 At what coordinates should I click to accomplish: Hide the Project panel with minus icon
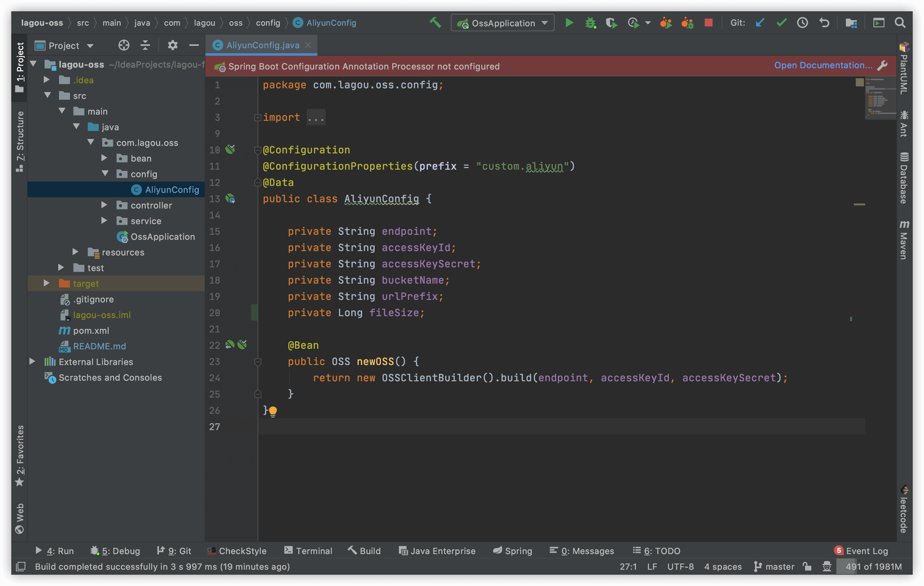pos(194,45)
